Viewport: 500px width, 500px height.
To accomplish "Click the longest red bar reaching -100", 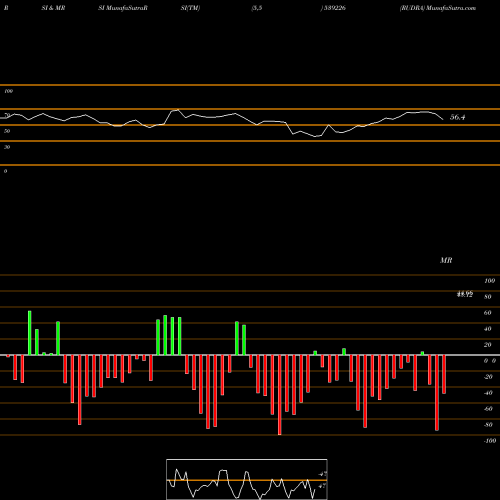I will click(x=279, y=395).
